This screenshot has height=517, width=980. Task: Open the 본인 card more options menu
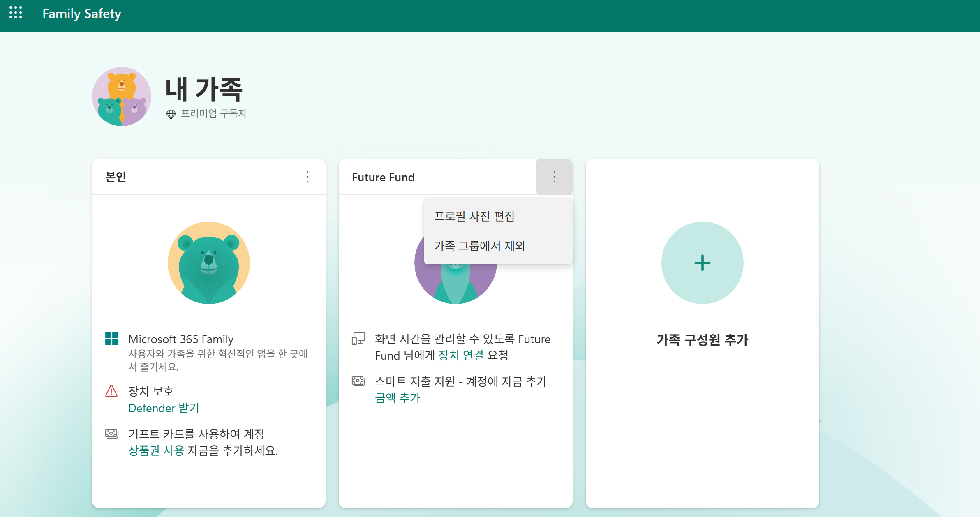pos(307,177)
